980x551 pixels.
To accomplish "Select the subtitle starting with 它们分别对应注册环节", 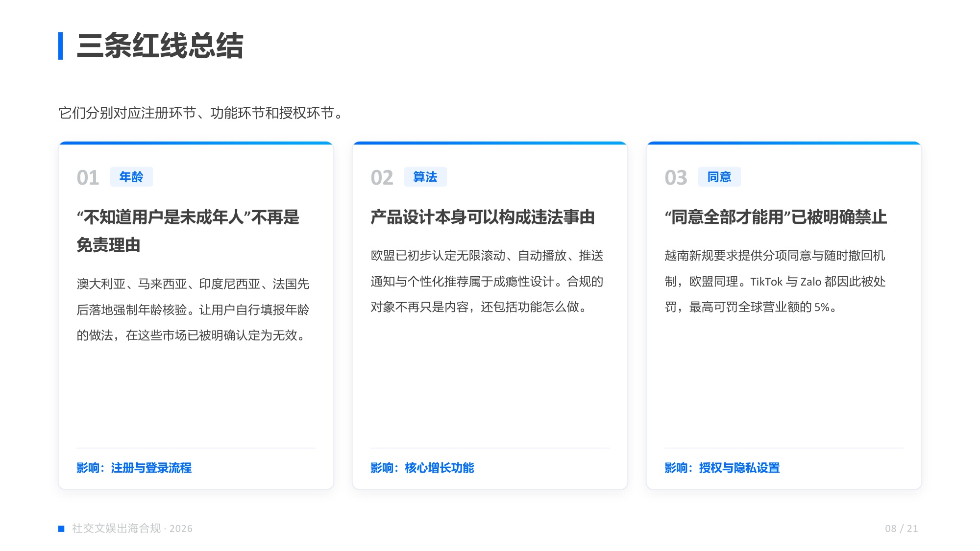I will pyautogui.click(x=201, y=113).
